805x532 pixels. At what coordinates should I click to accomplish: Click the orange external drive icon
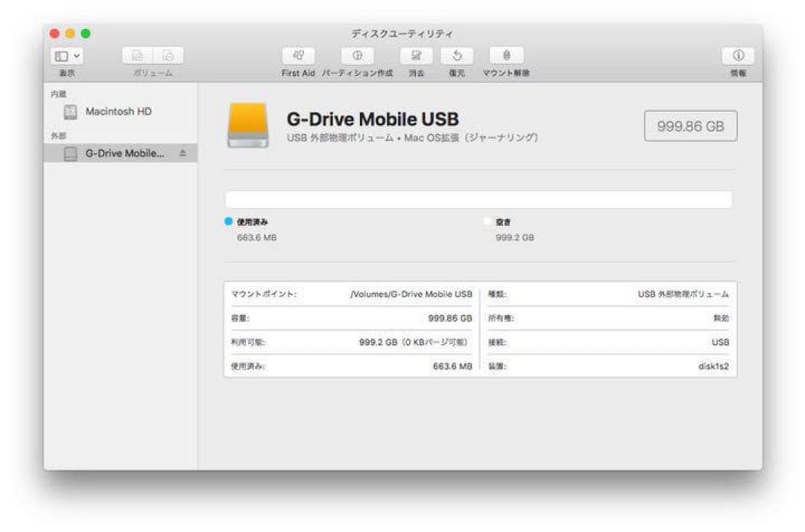pos(248,125)
